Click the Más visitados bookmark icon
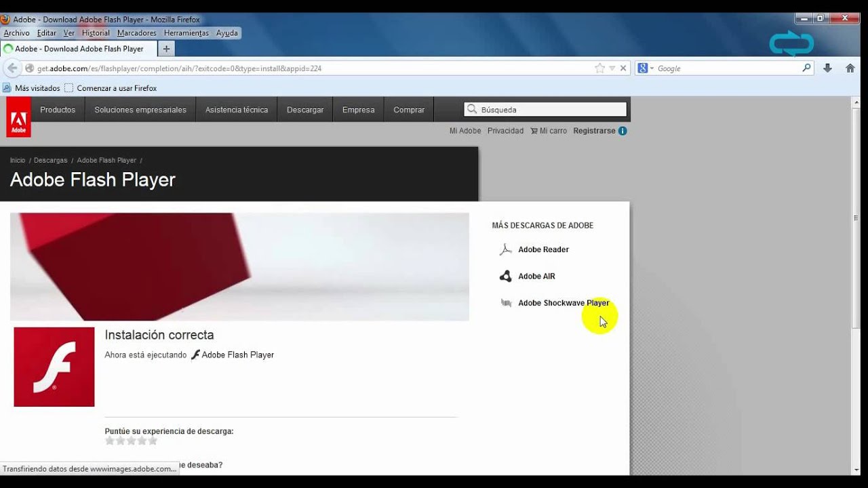The width and height of the screenshot is (868, 488). [7, 88]
